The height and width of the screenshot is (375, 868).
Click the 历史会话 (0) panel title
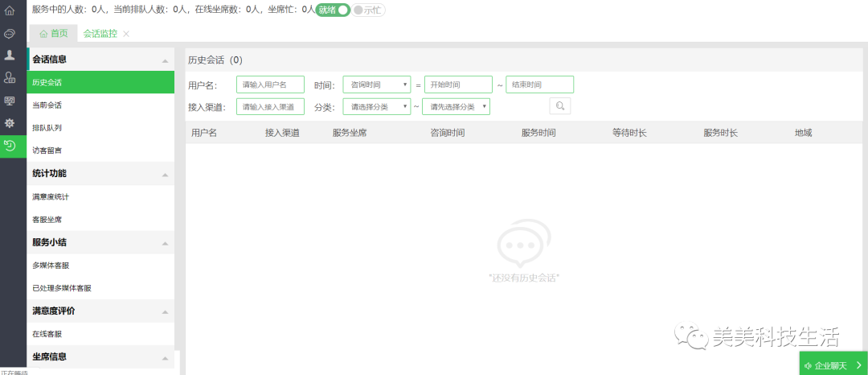(x=215, y=60)
